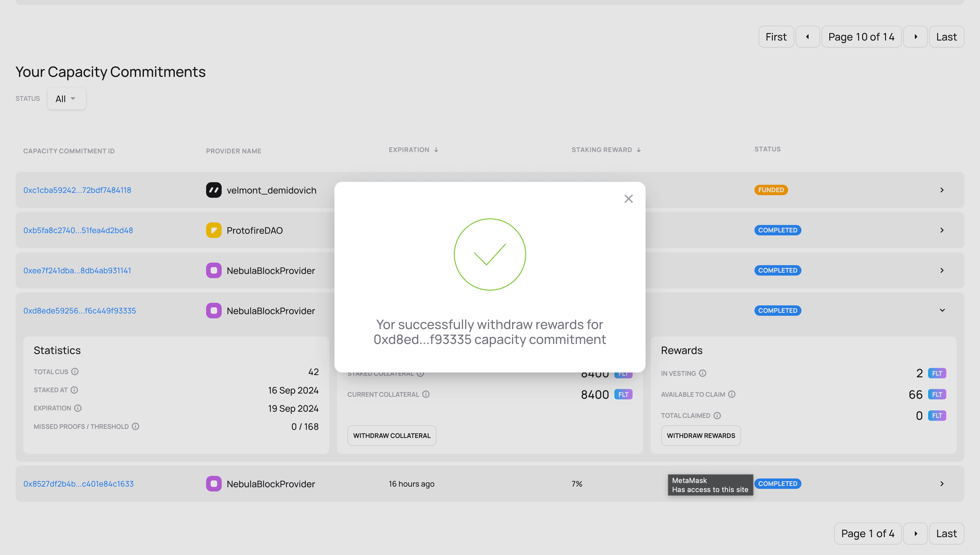The image size is (980, 555).
Task: Click the sort arrow on EXPIRATION column
Action: [x=437, y=149]
